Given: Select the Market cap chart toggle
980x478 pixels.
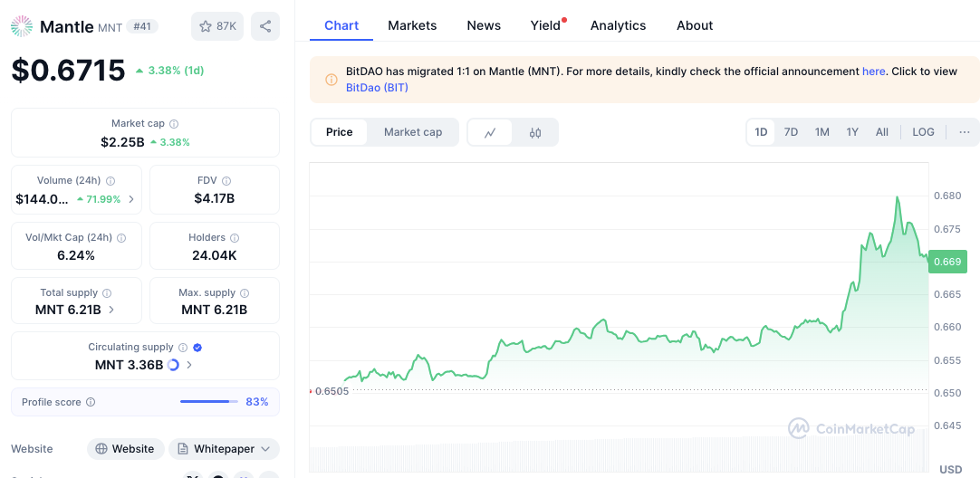Looking at the screenshot, I should point(412,132).
